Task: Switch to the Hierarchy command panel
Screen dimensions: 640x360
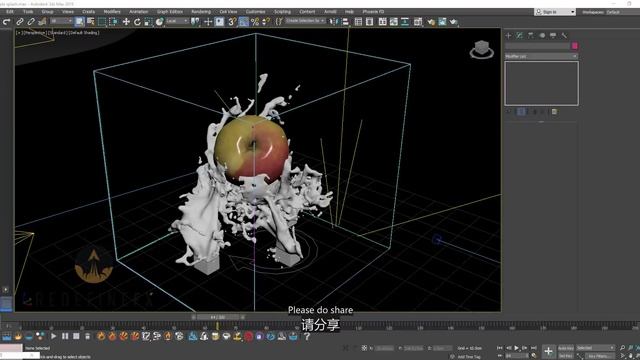Action: coord(531,36)
